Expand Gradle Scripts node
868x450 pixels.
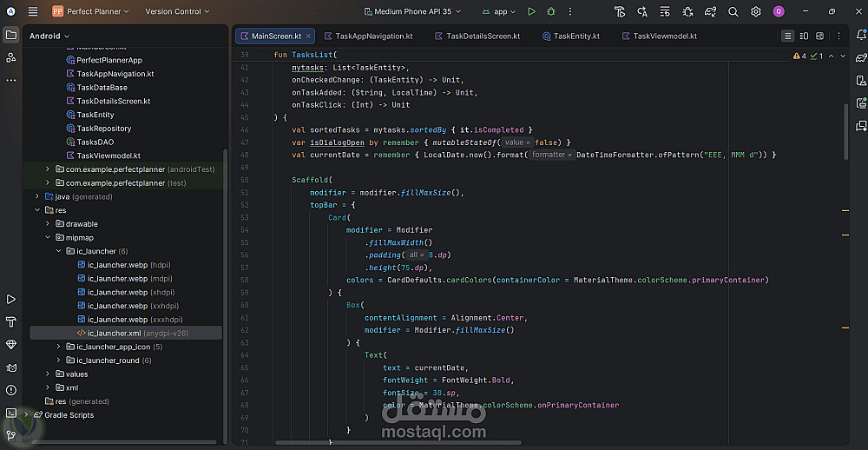tap(26, 414)
